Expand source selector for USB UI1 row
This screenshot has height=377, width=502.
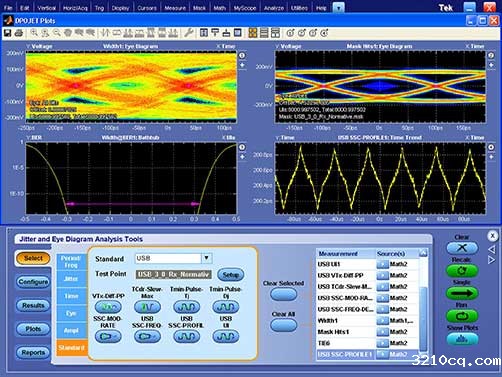click(382, 264)
